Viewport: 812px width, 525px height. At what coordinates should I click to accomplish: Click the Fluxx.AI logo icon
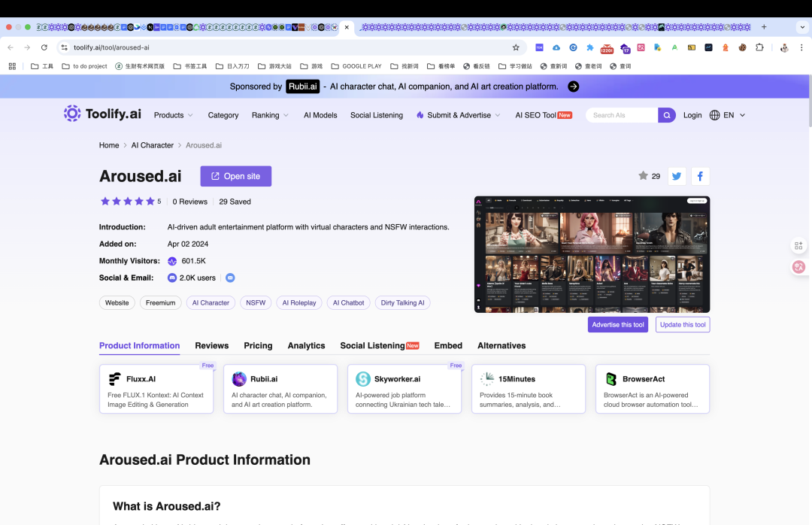(114, 379)
